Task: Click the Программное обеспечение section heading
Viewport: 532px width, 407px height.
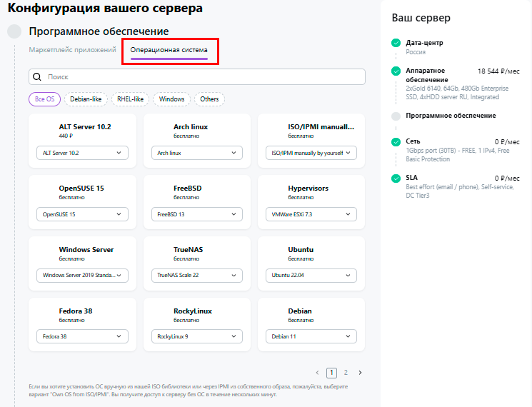Action: (99, 31)
